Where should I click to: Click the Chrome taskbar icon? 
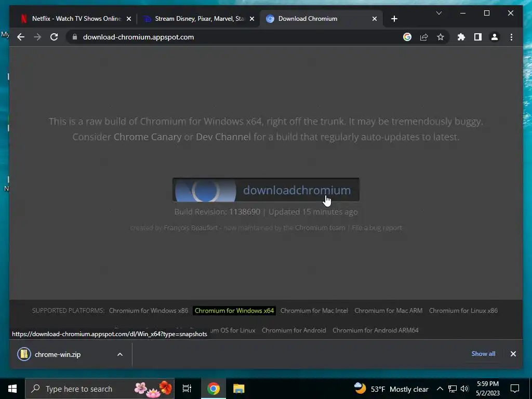[x=214, y=389]
